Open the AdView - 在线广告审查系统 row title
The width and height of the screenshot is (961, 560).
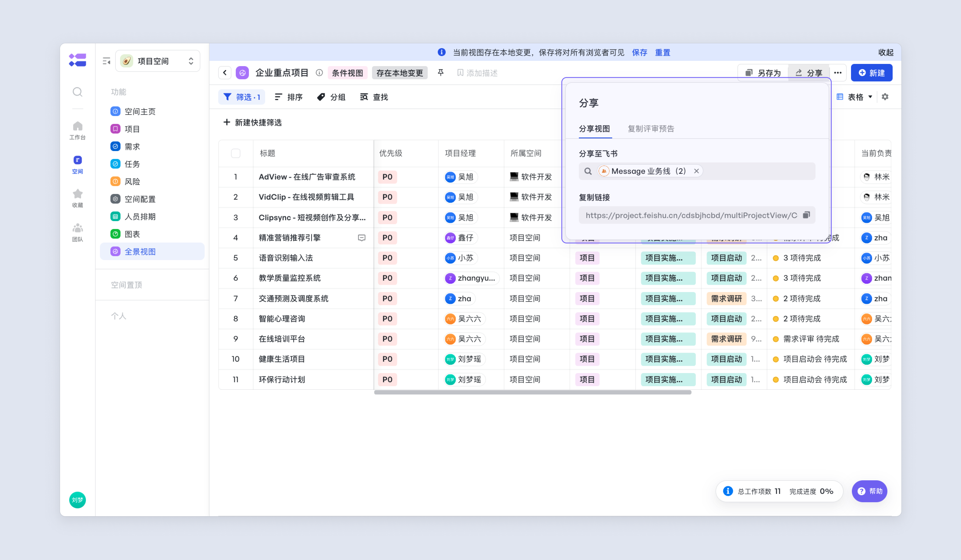click(x=307, y=177)
